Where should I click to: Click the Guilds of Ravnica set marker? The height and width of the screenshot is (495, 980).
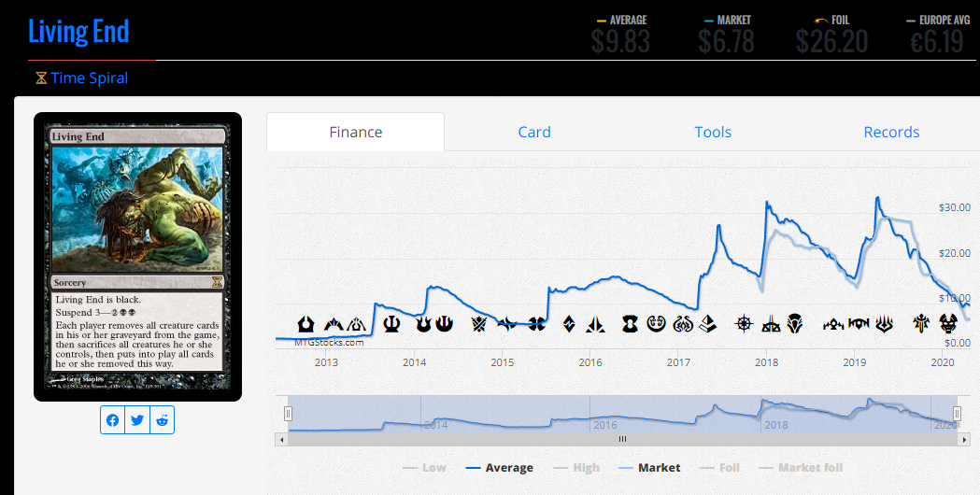pyautogui.click(x=833, y=324)
